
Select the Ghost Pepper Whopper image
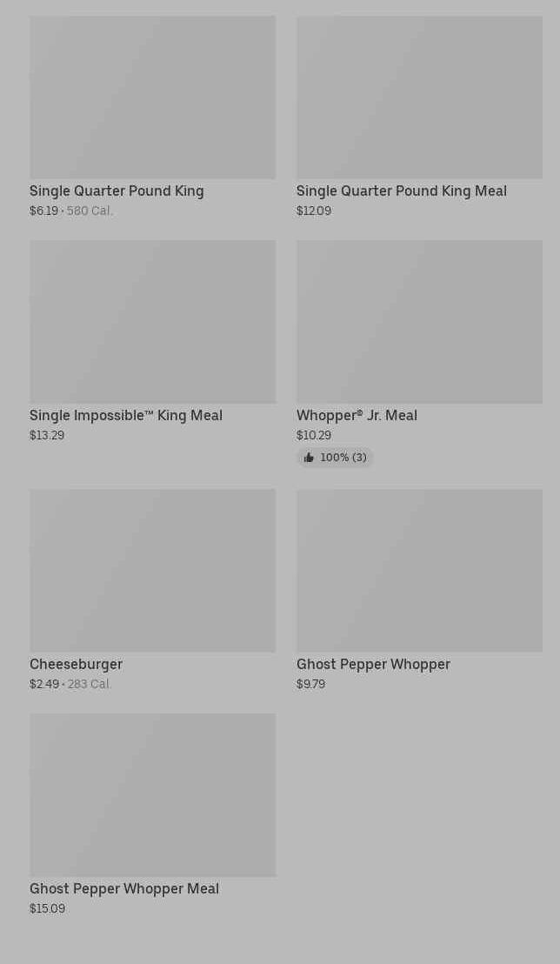point(419,571)
